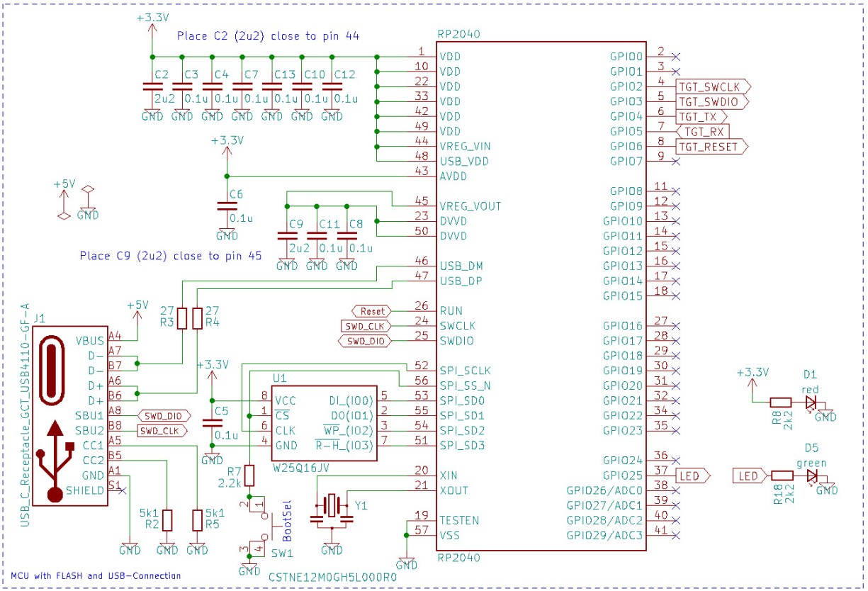The width and height of the screenshot is (868, 591).
Task: Click the RP2040 reference designator text
Action: click(458, 33)
